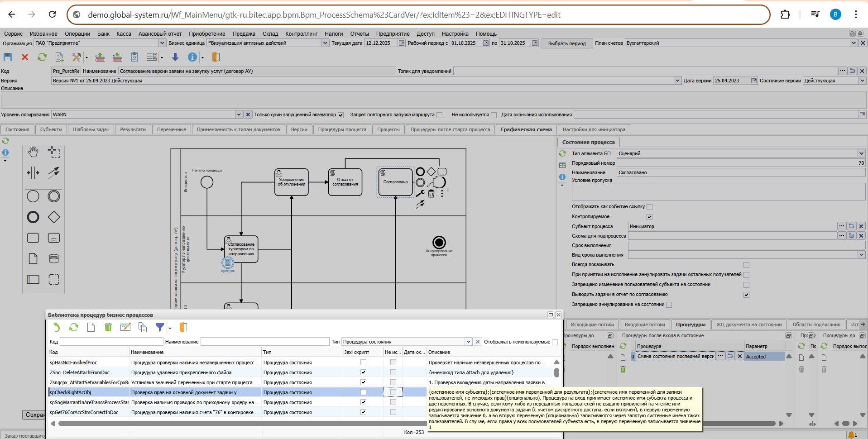868x439 pixels.
Task: Click the library 'Наименование' filter field
Action: [265, 342]
